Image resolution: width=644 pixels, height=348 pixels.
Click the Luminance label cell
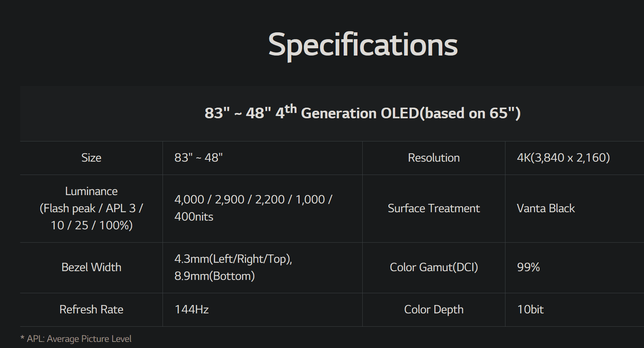click(x=91, y=208)
